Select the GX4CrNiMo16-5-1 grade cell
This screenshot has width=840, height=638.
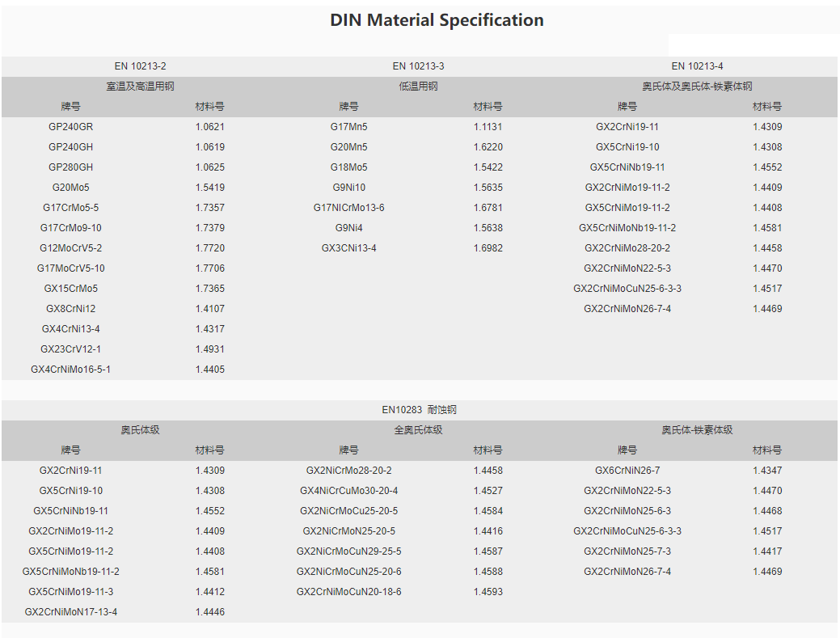point(70,370)
